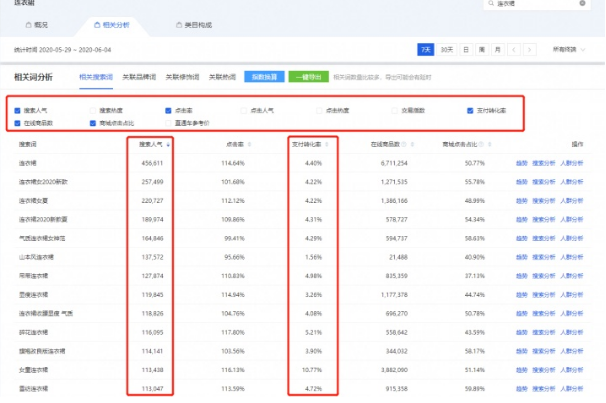Click the search term 吊带连衣裙
This screenshot has height=403, width=606.
click(34, 276)
